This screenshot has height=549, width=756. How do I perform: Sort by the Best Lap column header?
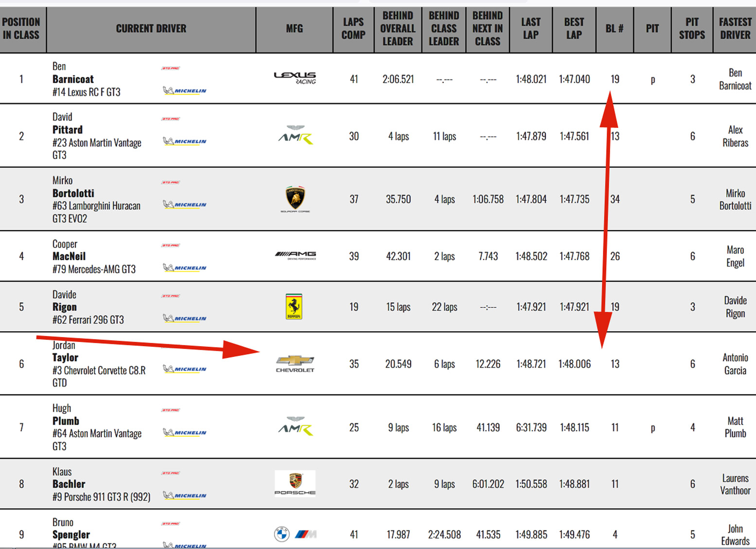click(x=574, y=29)
